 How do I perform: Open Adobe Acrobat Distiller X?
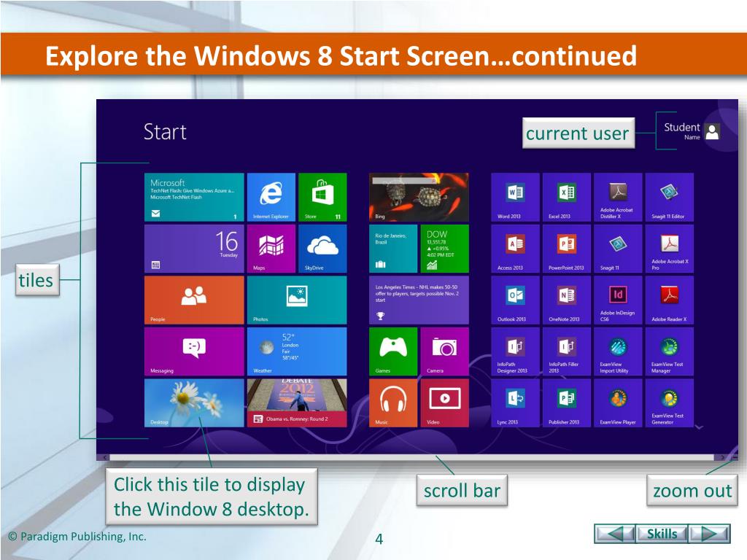tap(618, 197)
